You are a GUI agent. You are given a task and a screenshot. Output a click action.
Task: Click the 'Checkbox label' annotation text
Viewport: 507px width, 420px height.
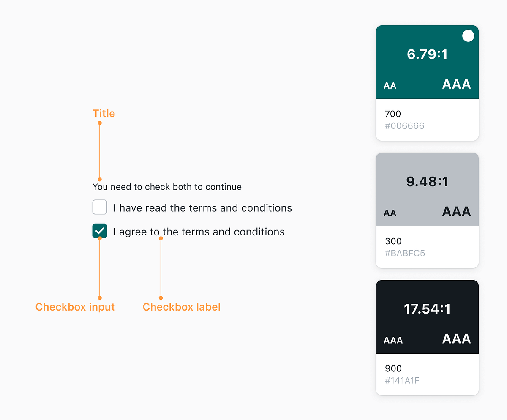tap(181, 307)
